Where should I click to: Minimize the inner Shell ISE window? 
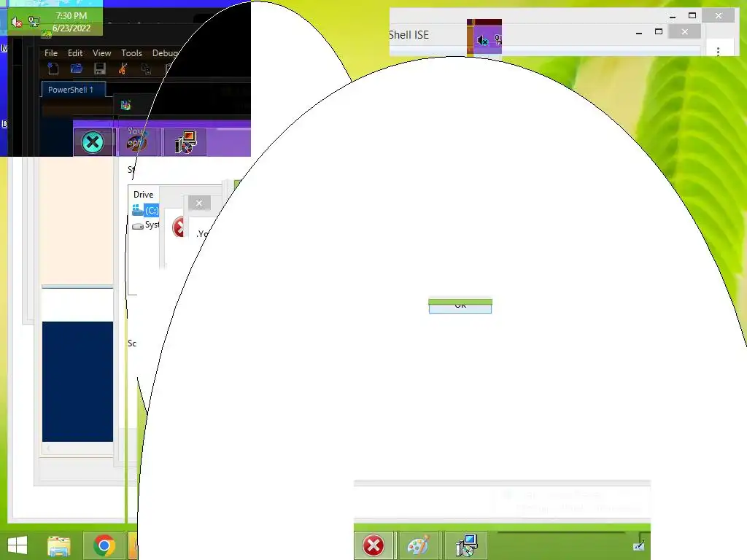[639, 32]
